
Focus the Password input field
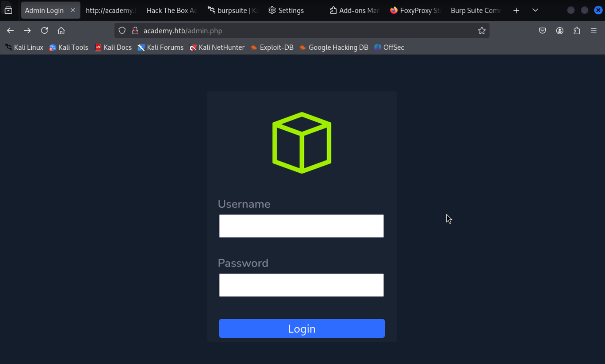point(301,285)
